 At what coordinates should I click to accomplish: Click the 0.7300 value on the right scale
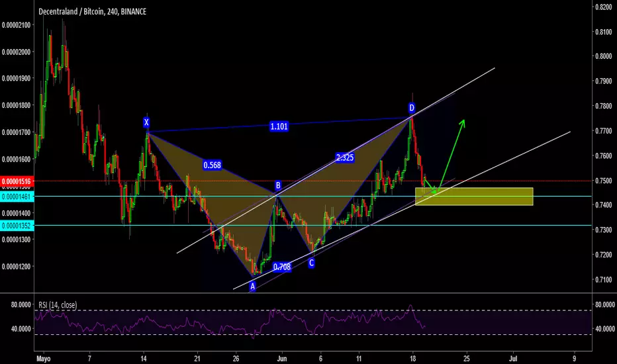(604, 230)
